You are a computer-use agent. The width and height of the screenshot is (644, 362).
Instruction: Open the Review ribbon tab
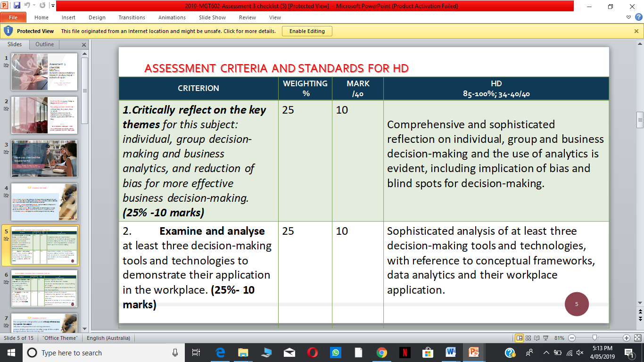(248, 17)
